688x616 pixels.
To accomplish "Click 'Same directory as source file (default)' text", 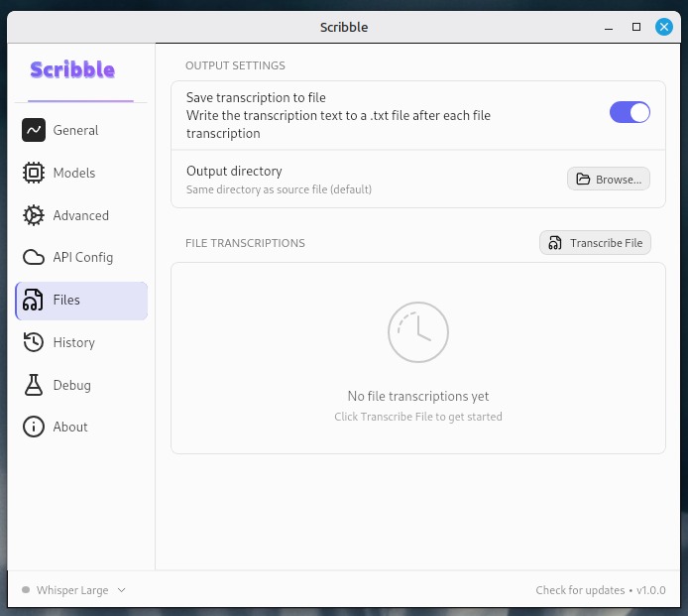I will point(279,189).
